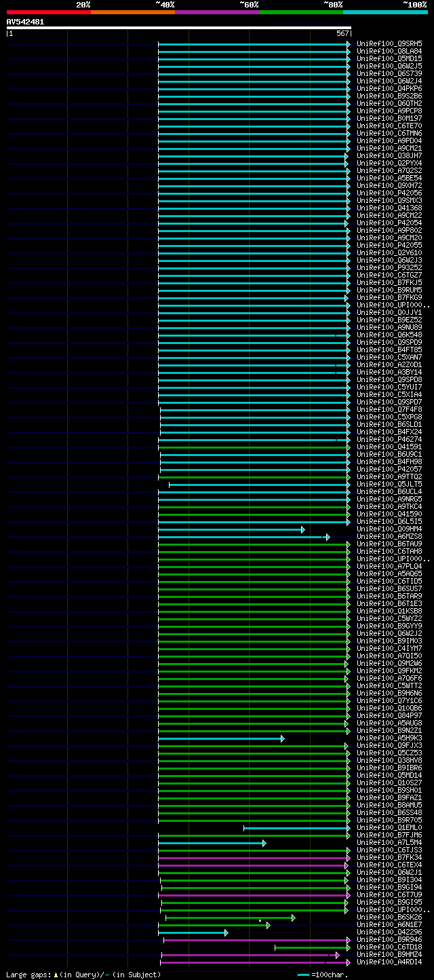Click the cyan alignment bar for Q1EML0
This screenshot has width=434, height=980.
[297, 828]
